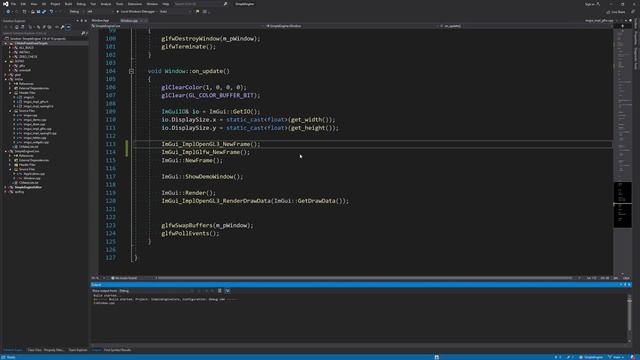Click the main branch status bar item

(616, 357)
